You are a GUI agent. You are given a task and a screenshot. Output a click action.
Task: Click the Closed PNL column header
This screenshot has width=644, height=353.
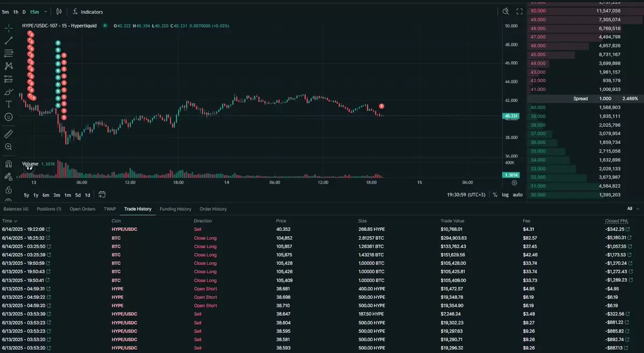pyautogui.click(x=616, y=221)
